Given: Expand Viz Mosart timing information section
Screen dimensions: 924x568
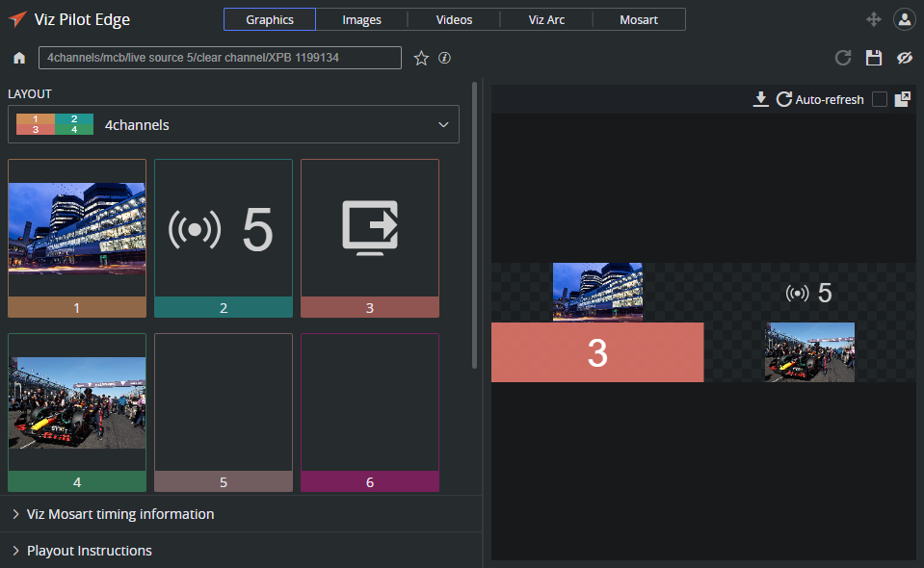Looking at the screenshot, I should click(120, 514).
